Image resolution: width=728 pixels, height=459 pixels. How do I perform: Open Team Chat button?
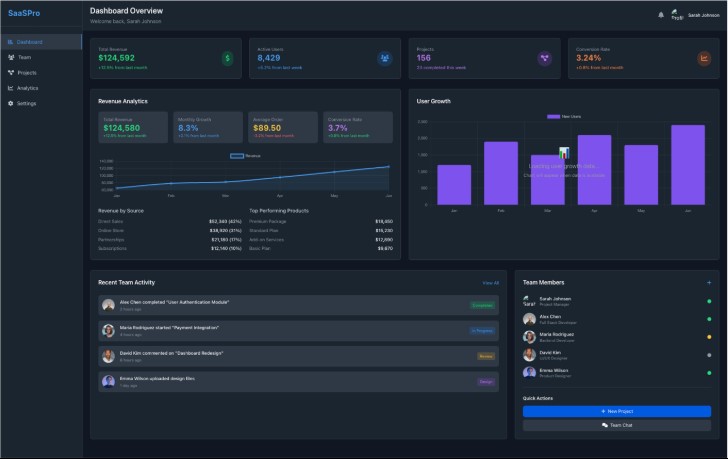617,425
